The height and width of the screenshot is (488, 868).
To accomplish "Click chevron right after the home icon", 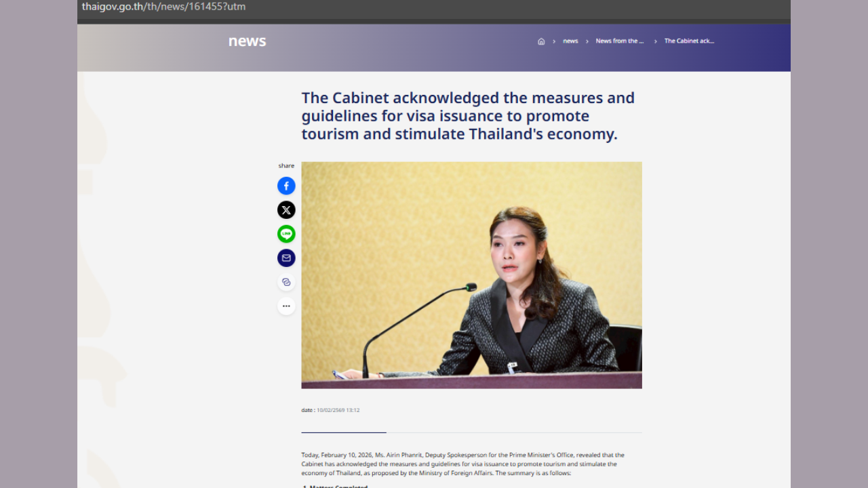I will (554, 41).
